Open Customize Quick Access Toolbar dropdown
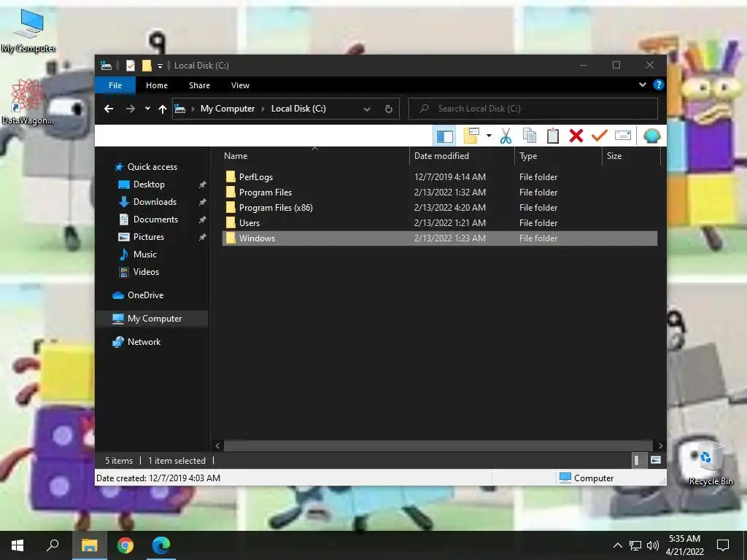Screen dimensions: 747x560 160,66
